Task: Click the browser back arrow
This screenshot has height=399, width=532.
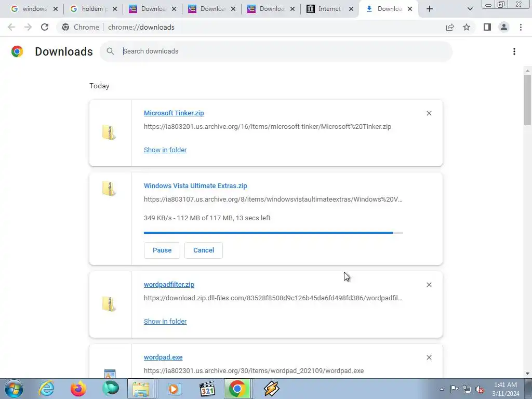Action: click(x=11, y=27)
